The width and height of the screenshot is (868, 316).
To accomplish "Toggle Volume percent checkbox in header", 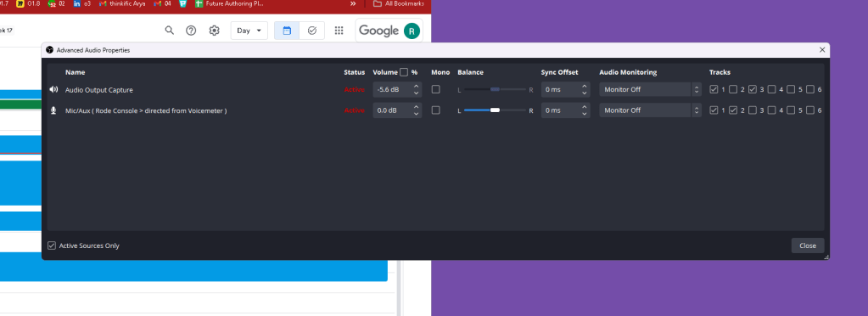I will click(404, 72).
